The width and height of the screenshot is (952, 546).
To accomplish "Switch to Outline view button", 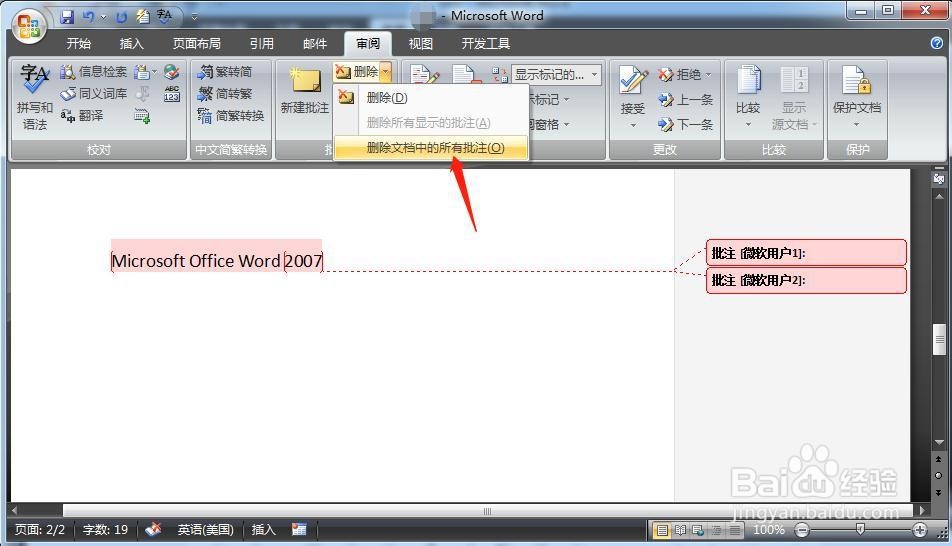I will (717, 531).
